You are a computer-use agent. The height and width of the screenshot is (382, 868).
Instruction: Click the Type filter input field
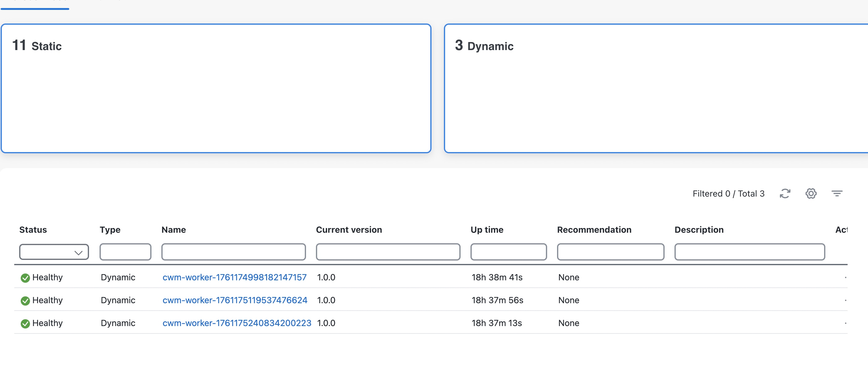(x=126, y=252)
